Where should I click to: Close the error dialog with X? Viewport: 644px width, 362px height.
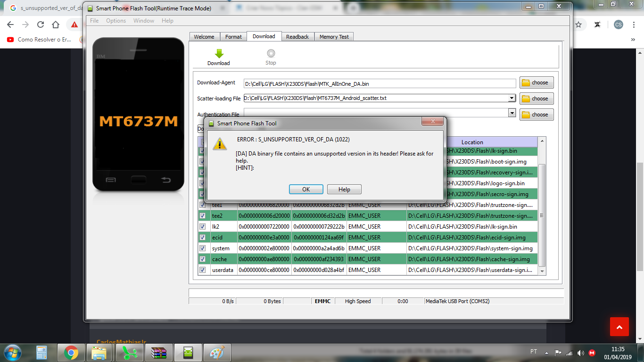pyautogui.click(x=432, y=122)
